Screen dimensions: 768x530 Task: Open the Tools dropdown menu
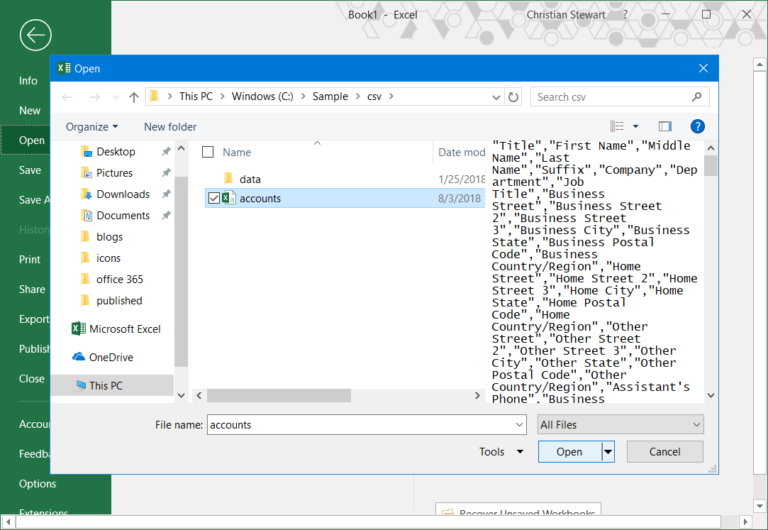(x=501, y=452)
